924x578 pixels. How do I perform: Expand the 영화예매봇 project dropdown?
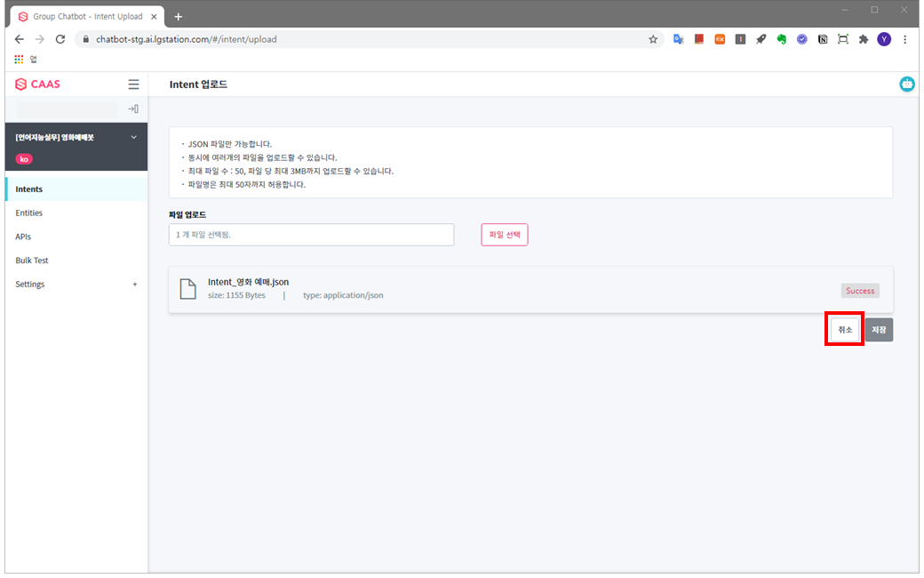[134, 137]
